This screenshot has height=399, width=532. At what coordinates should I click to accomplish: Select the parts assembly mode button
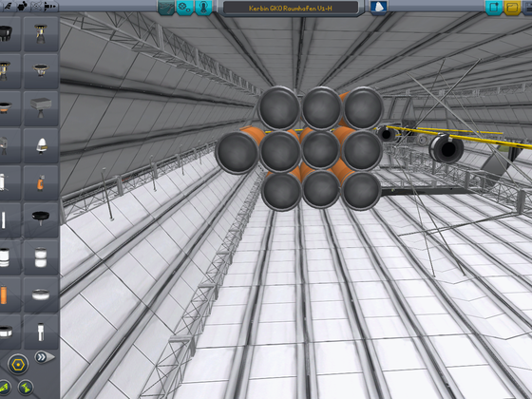click(166, 8)
